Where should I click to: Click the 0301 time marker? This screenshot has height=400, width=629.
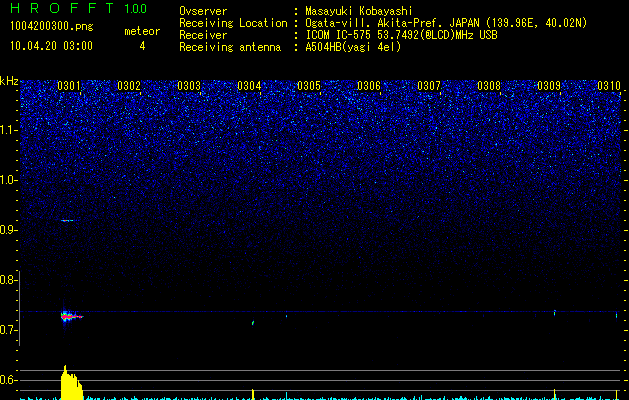point(69,86)
